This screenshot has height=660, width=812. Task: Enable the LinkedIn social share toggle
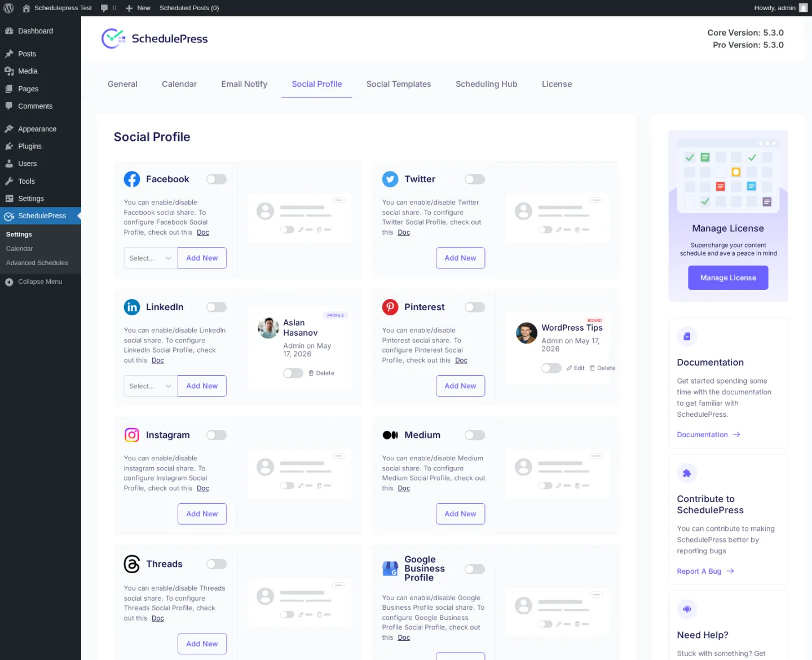click(x=217, y=307)
